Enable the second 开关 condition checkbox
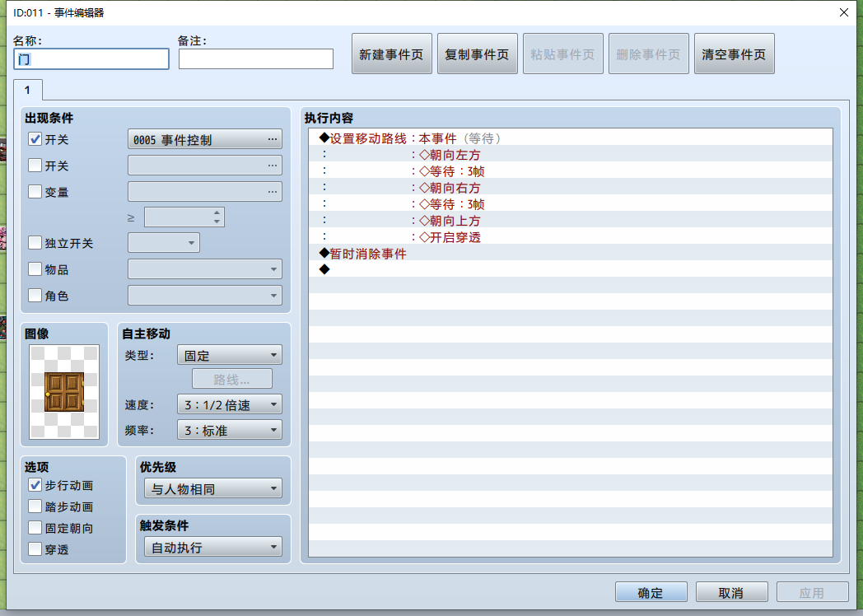This screenshot has height=616, width=863. tap(35, 166)
